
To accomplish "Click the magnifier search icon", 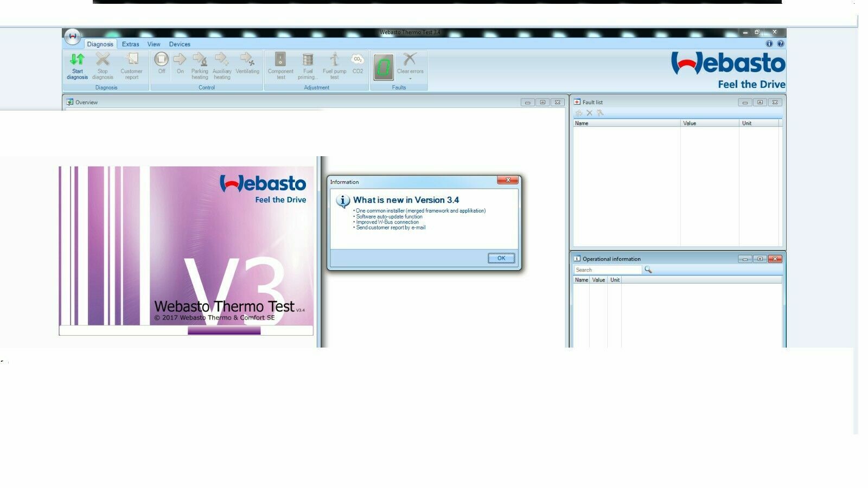I will [x=648, y=269].
